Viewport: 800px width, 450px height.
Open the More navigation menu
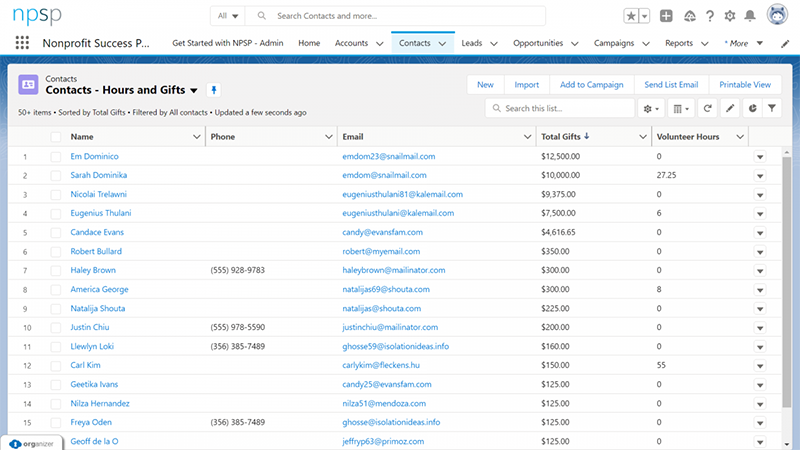point(743,43)
